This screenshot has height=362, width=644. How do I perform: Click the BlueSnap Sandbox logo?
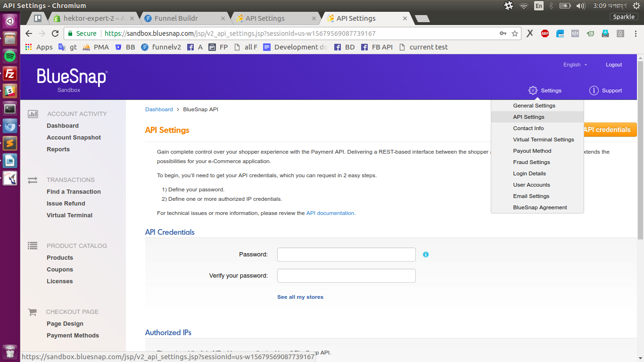click(72, 80)
